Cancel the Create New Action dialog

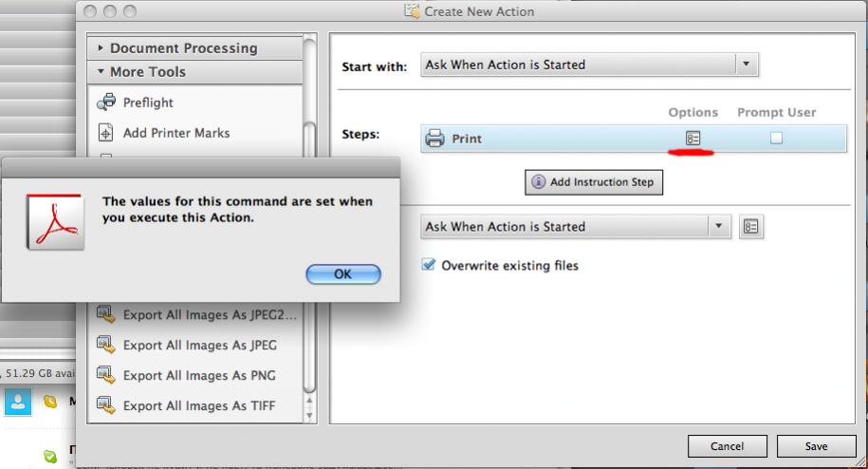727,446
